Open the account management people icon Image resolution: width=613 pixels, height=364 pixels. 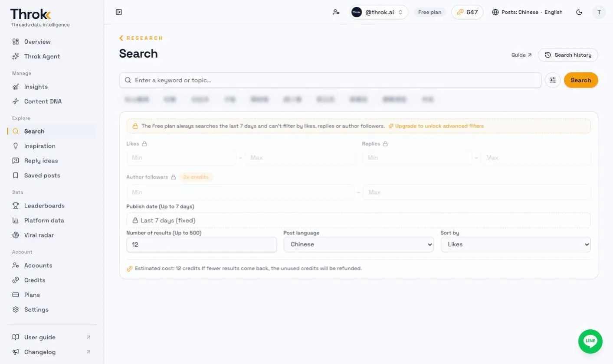point(336,12)
